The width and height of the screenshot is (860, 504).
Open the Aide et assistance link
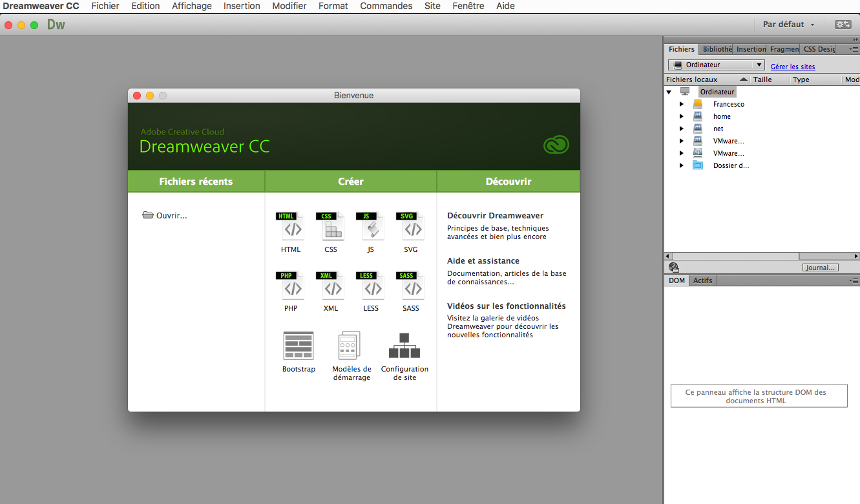(x=483, y=261)
